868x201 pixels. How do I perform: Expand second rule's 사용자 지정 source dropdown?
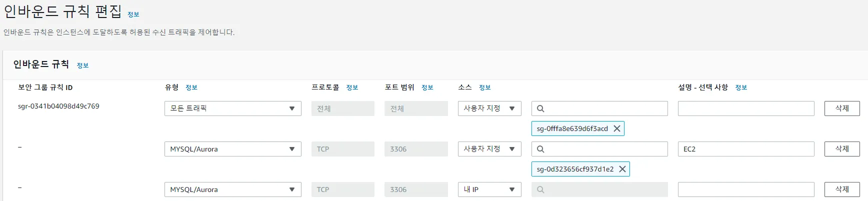[x=489, y=149]
